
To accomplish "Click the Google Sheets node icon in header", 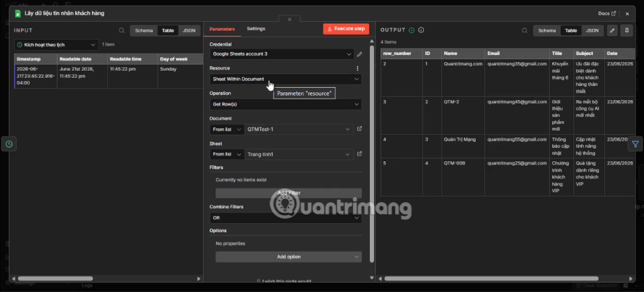I will click(18, 13).
